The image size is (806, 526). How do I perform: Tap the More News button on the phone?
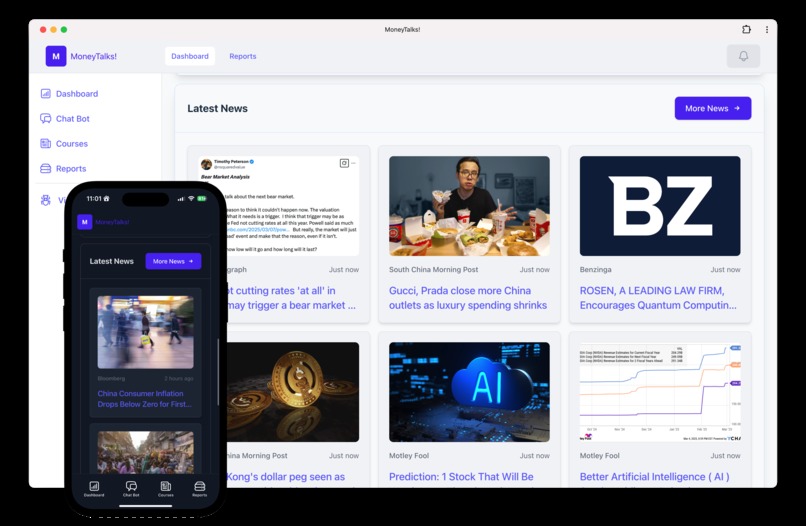tap(173, 261)
